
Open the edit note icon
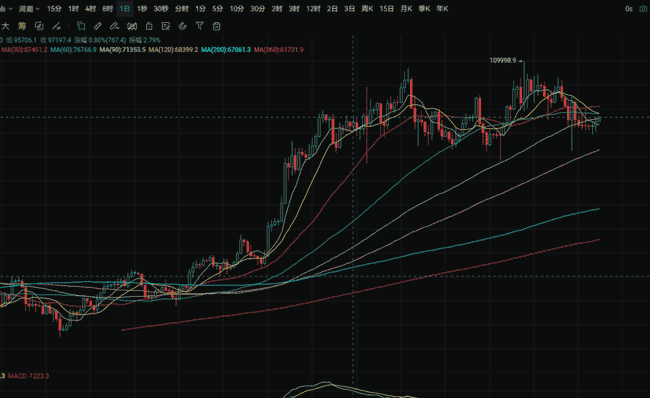tap(166, 26)
